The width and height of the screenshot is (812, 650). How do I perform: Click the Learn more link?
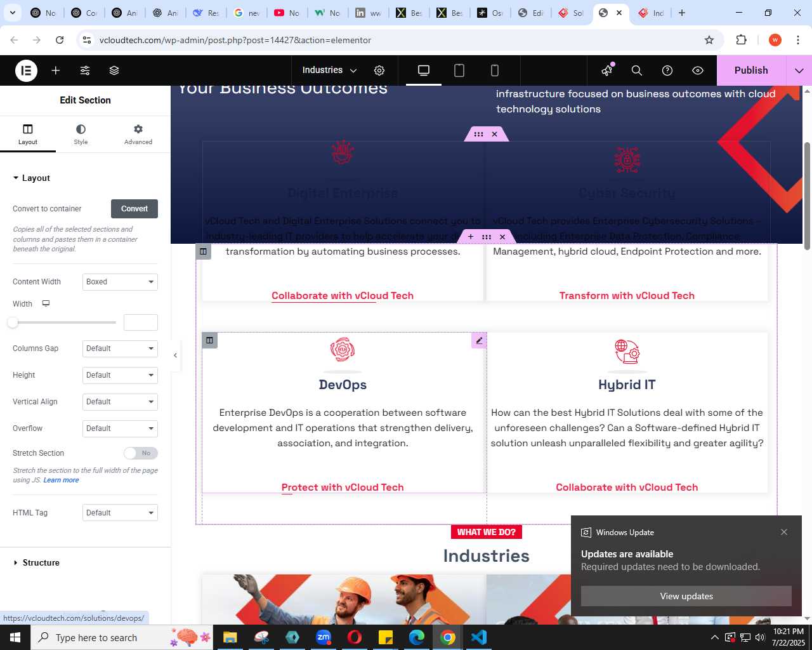coord(61,481)
